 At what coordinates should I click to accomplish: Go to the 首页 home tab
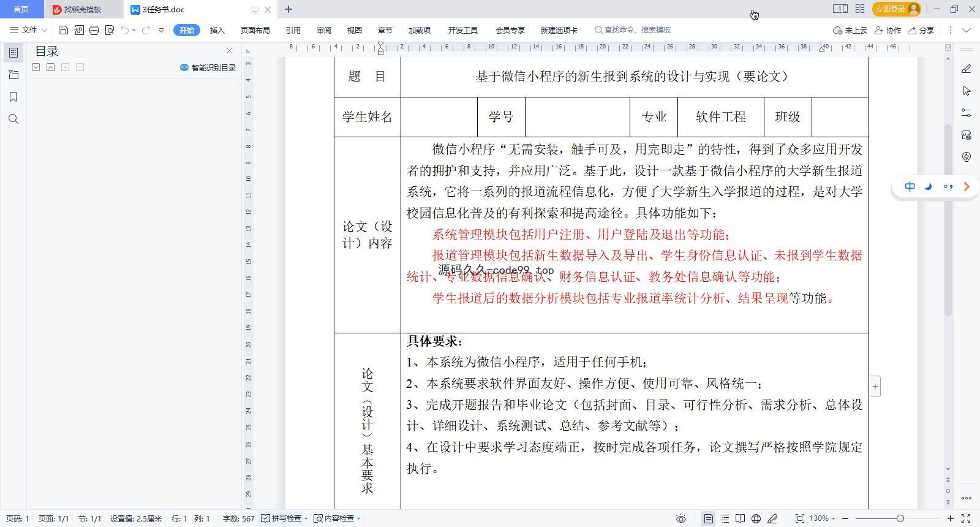[x=21, y=9]
